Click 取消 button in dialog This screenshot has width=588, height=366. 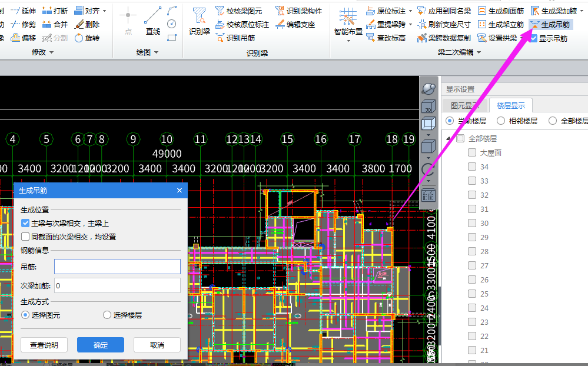(157, 345)
